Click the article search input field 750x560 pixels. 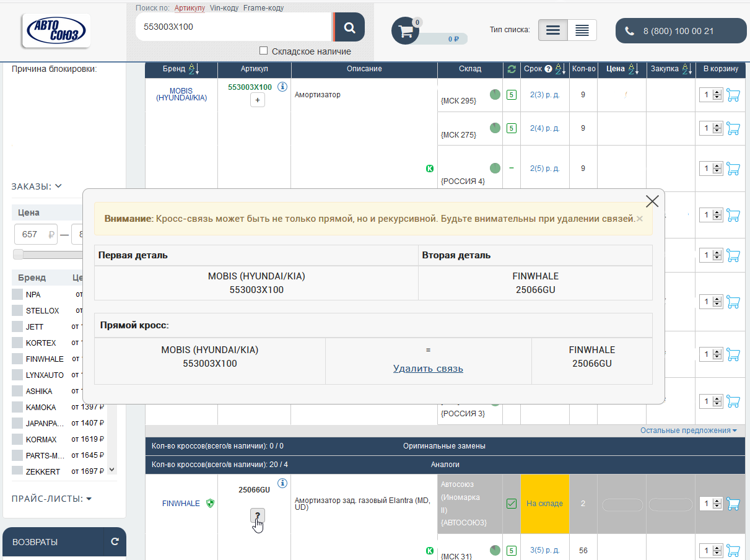click(233, 27)
